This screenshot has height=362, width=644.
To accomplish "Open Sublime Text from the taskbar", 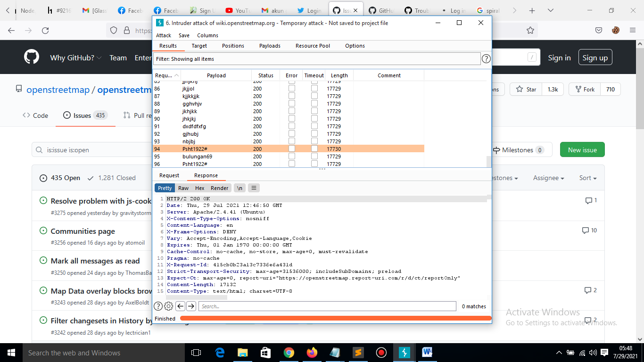I will 358,353.
